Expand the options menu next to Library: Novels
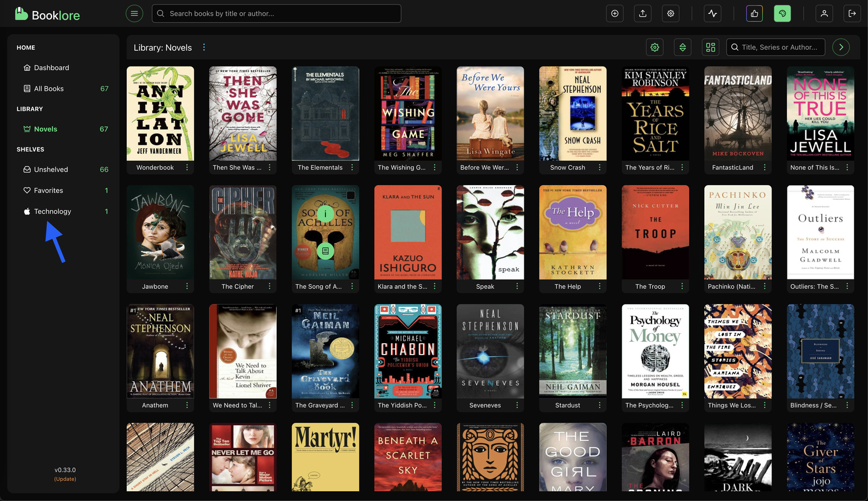This screenshot has height=501, width=868. click(x=204, y=47)
